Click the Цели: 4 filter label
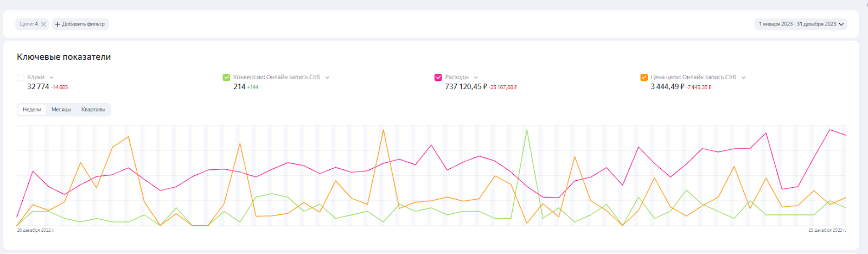868x254 pixels. tap(29, 24)
